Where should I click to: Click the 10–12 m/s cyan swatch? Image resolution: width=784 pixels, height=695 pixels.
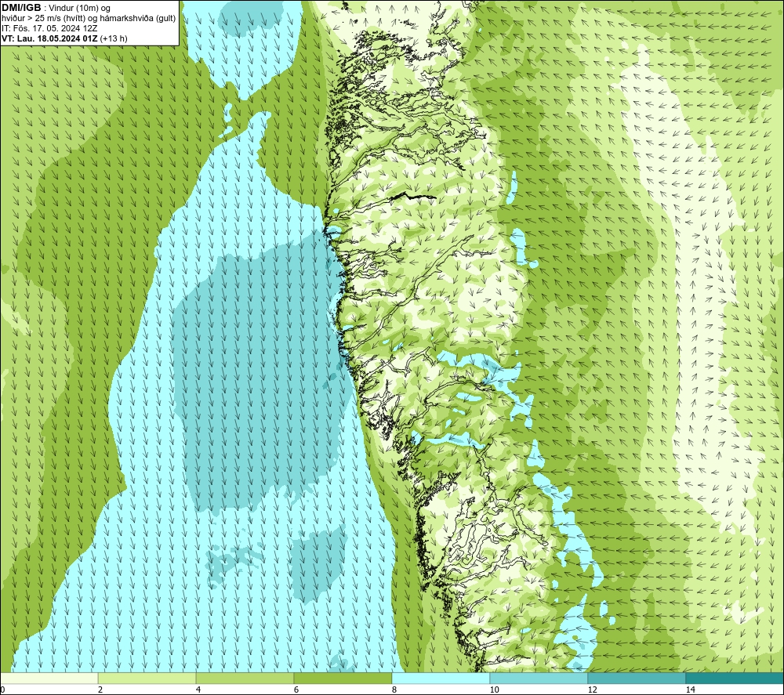539,678
